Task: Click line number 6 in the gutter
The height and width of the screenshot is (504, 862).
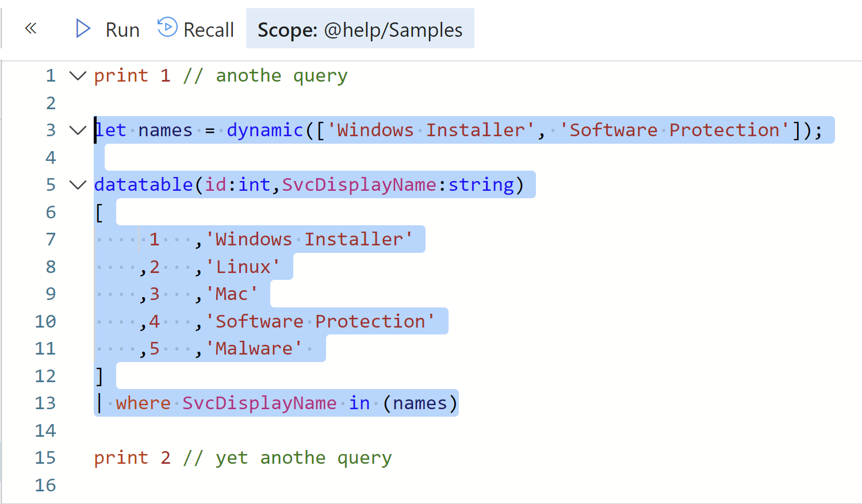Action: tap(51, 212)
